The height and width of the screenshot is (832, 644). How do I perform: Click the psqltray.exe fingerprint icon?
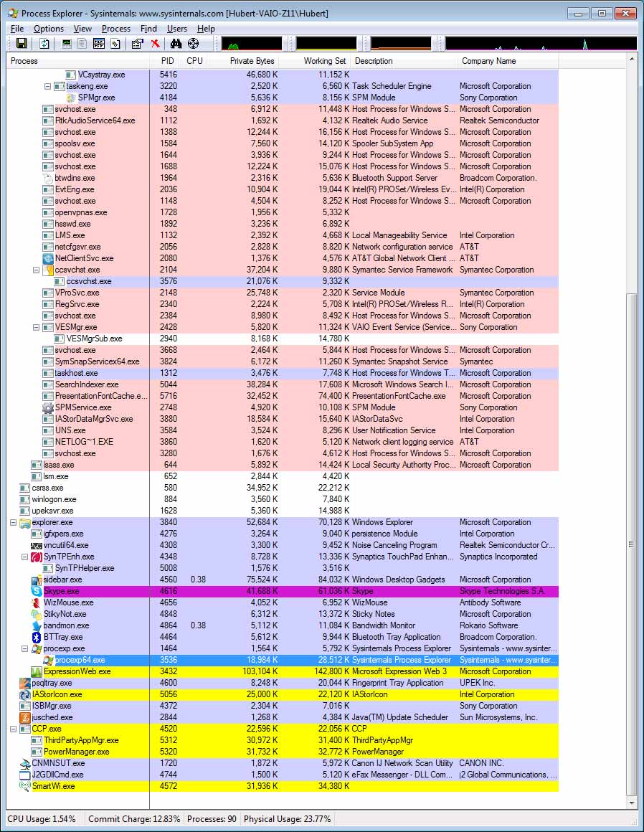[25, 683]
